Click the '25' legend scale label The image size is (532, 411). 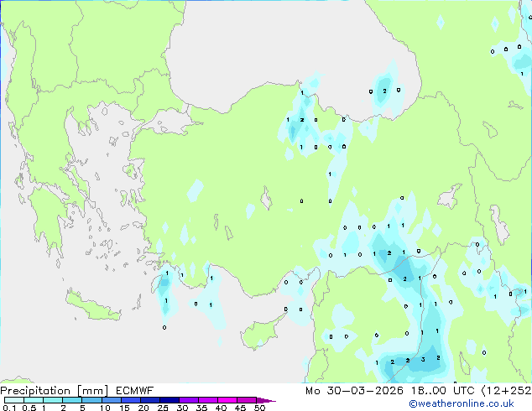pyautogui.click(x=163, y=408)
